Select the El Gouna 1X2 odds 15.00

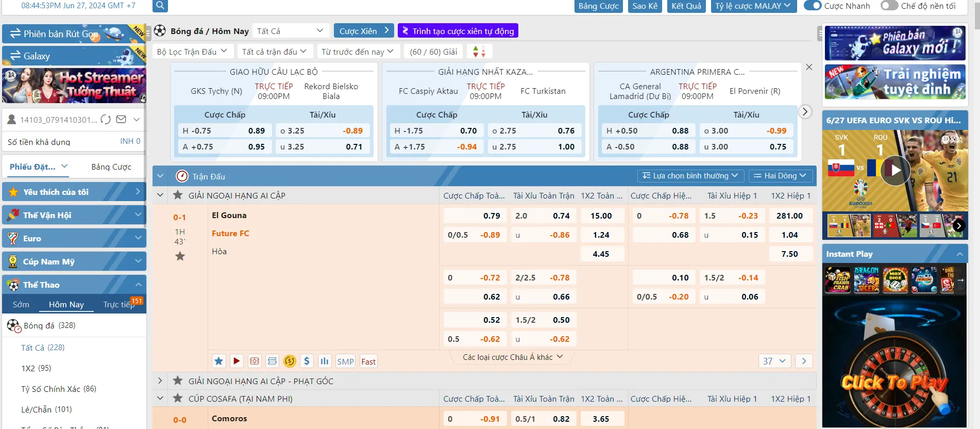click(x=601, y=216)
